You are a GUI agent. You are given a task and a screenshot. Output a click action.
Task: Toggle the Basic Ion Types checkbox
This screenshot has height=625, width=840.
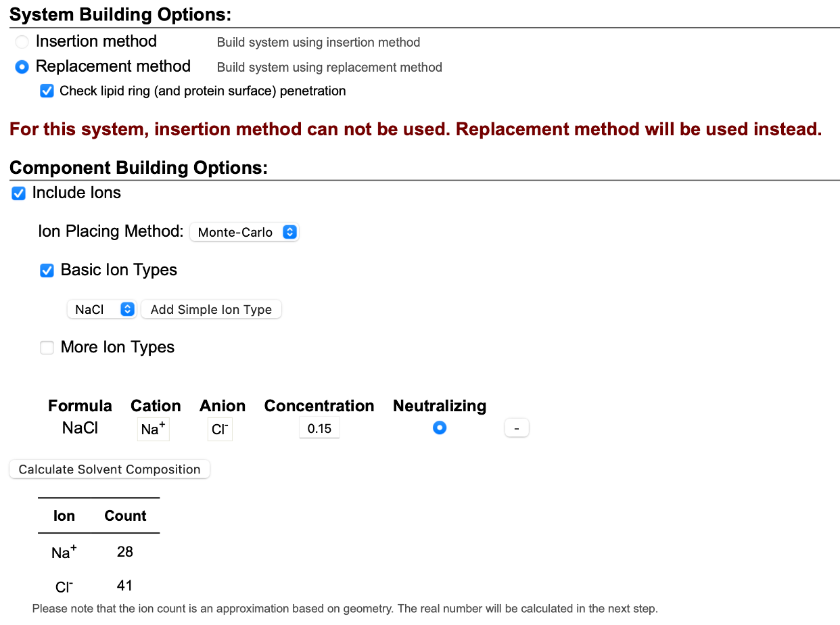click(x=47, y=271)
